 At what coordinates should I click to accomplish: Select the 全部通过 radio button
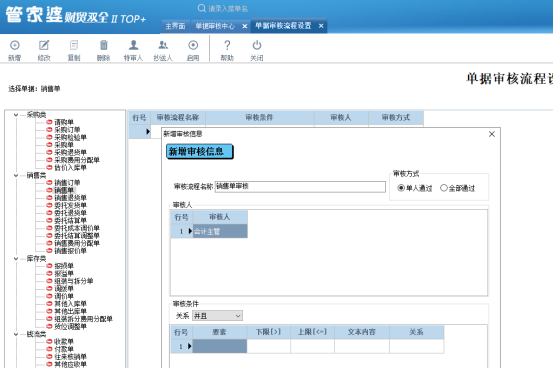pyautogui.click(x=444, y=188)
